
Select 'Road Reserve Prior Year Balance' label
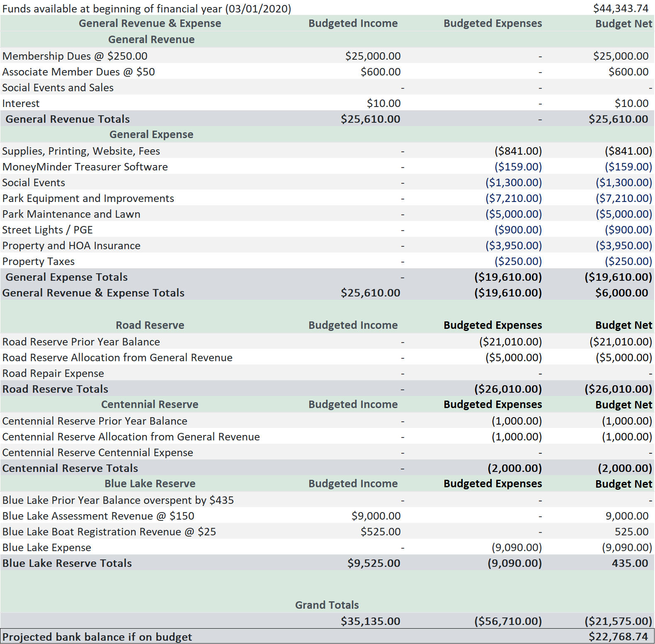pos(81,342)
